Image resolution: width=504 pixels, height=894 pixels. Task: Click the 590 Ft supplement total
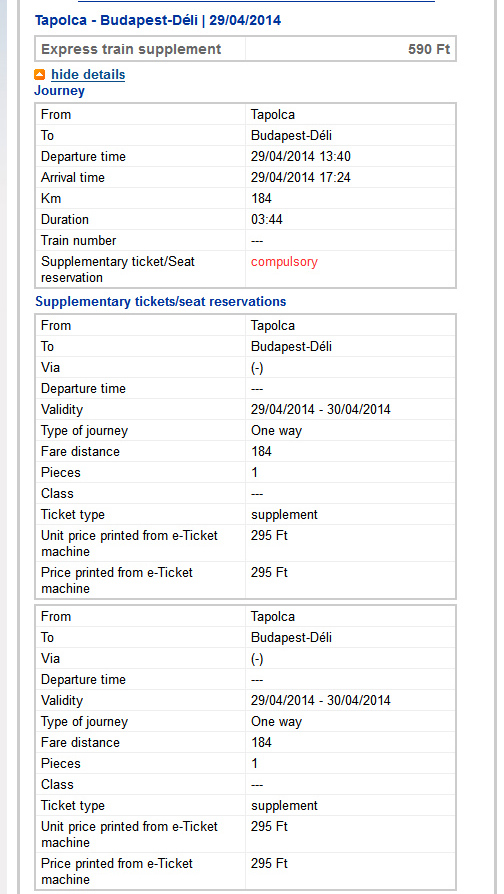tap(429, 49)
